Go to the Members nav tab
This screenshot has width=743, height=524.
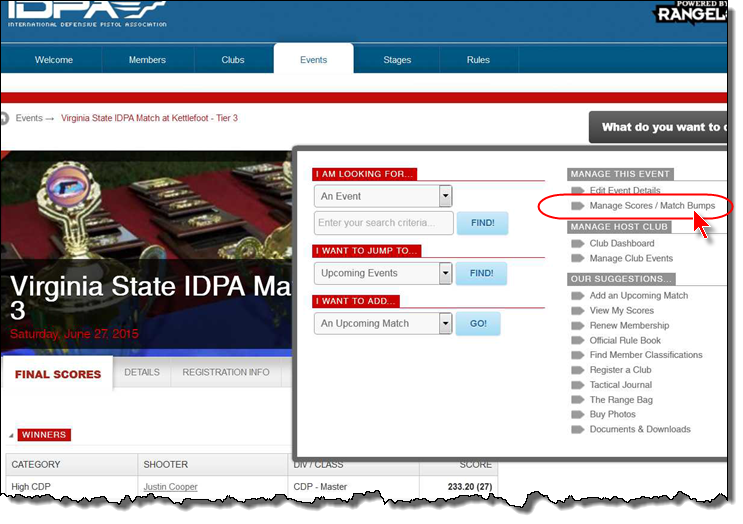coord(147,60)
